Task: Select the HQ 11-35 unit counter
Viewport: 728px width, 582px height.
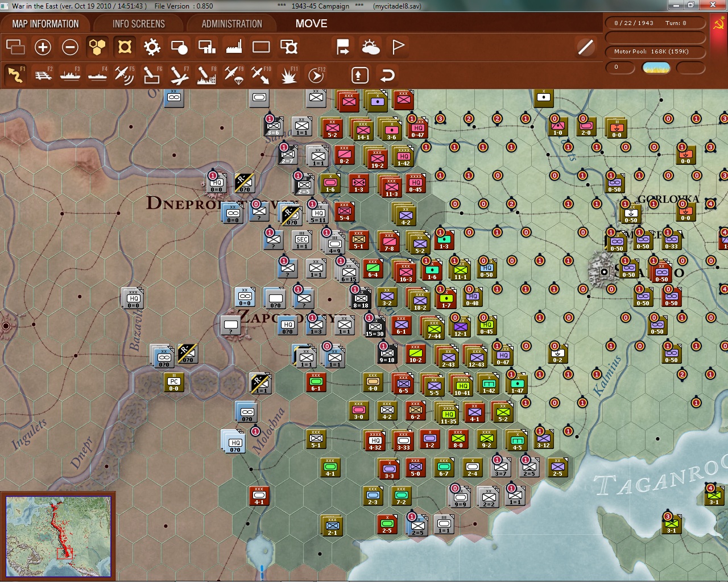Action: (448, 415)
